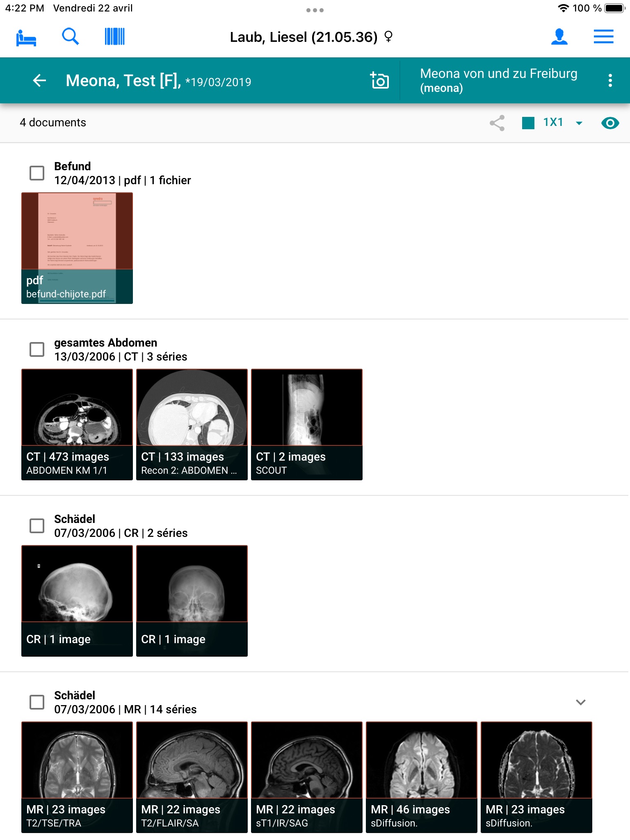Image resolution: width=630 pixels, height=840 pixels.
Task: Tap the add photo camera icon
Action: [379, 80]
